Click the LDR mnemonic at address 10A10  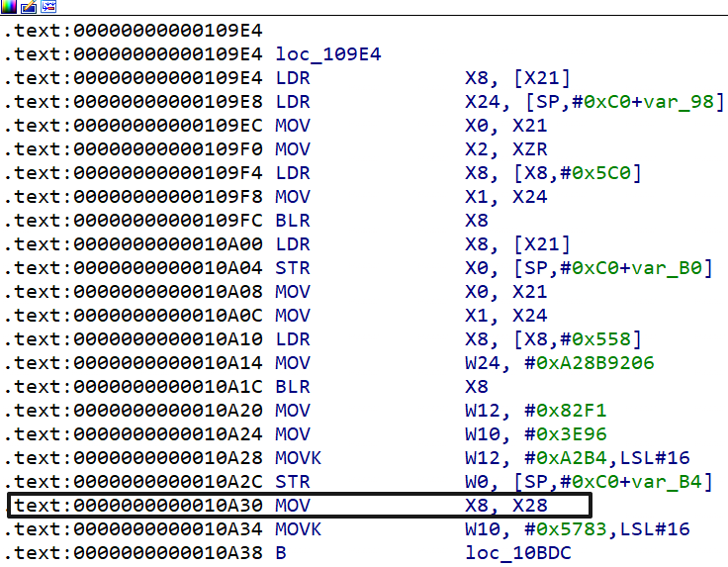tap(293, 339)
